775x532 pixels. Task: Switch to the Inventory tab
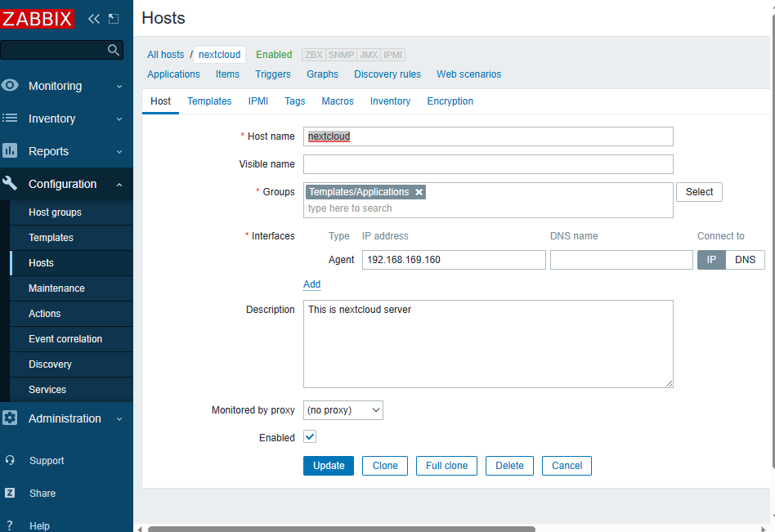coord(390,101)
